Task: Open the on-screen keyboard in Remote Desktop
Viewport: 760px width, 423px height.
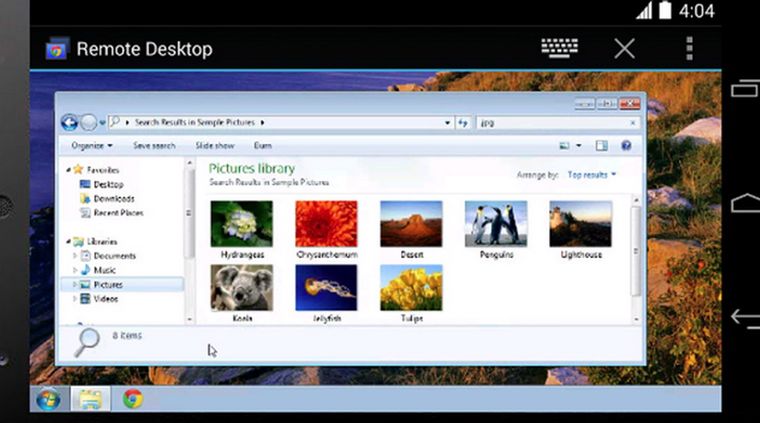Action: tap(559, 48)
